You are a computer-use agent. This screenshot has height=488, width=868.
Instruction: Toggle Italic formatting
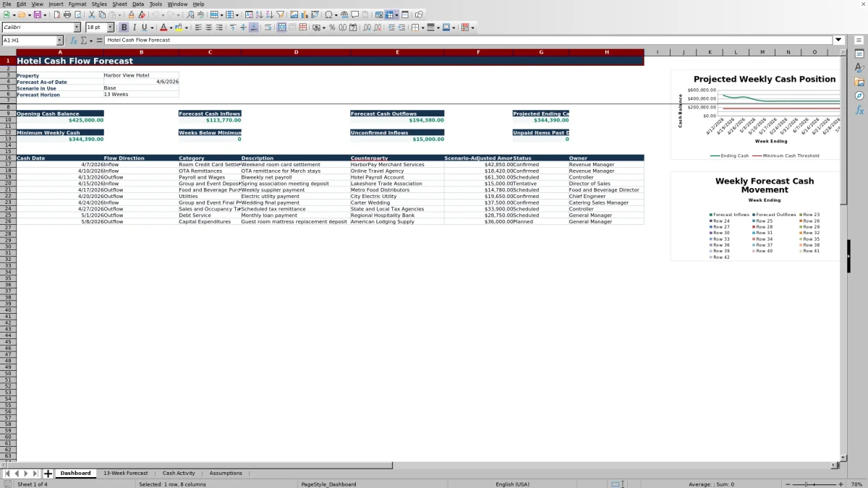coord(135,27)
